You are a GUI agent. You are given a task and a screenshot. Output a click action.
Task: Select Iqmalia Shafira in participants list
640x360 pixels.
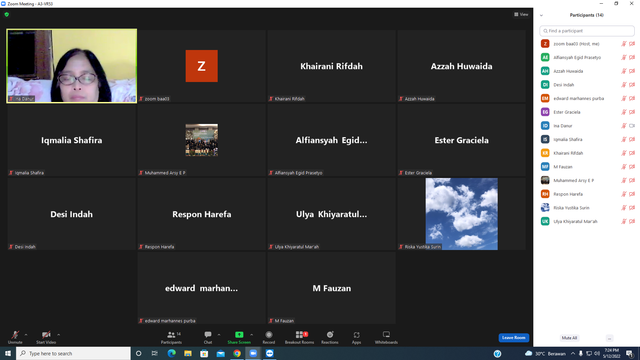(587, 140)
